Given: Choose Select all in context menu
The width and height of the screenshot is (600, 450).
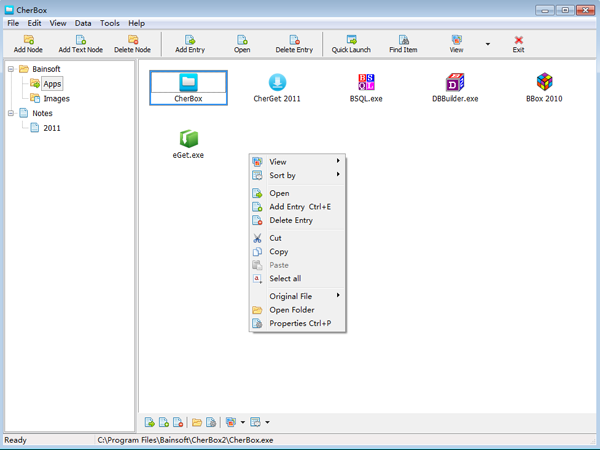Looking at the screenshot, I should [x=297, y=279].
